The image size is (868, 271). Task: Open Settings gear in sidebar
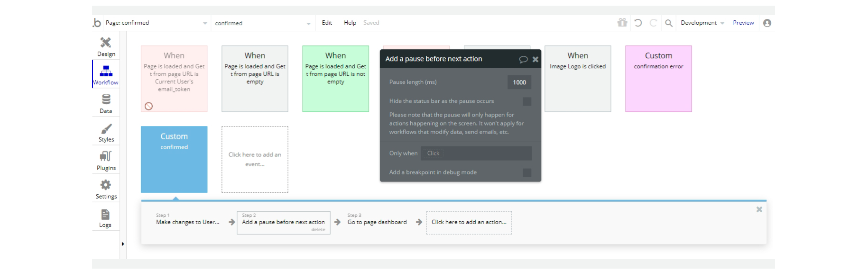pyautogui.click(x=106, y=189)
